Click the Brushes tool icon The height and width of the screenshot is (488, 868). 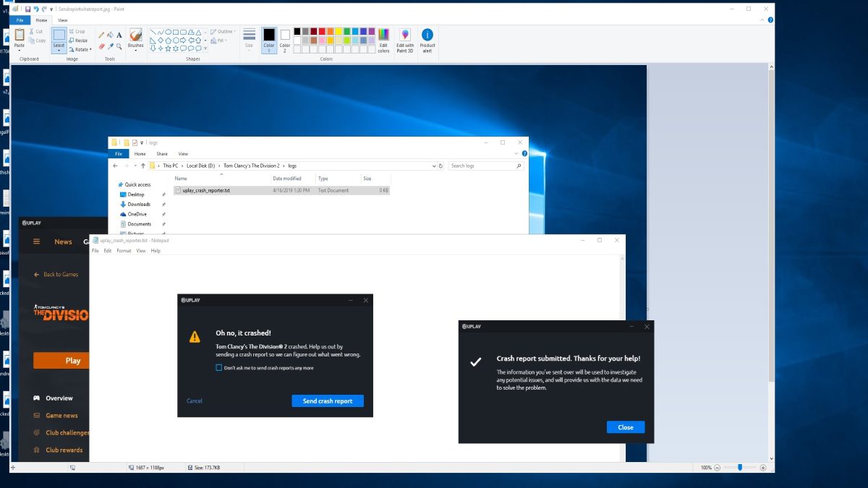135,35
